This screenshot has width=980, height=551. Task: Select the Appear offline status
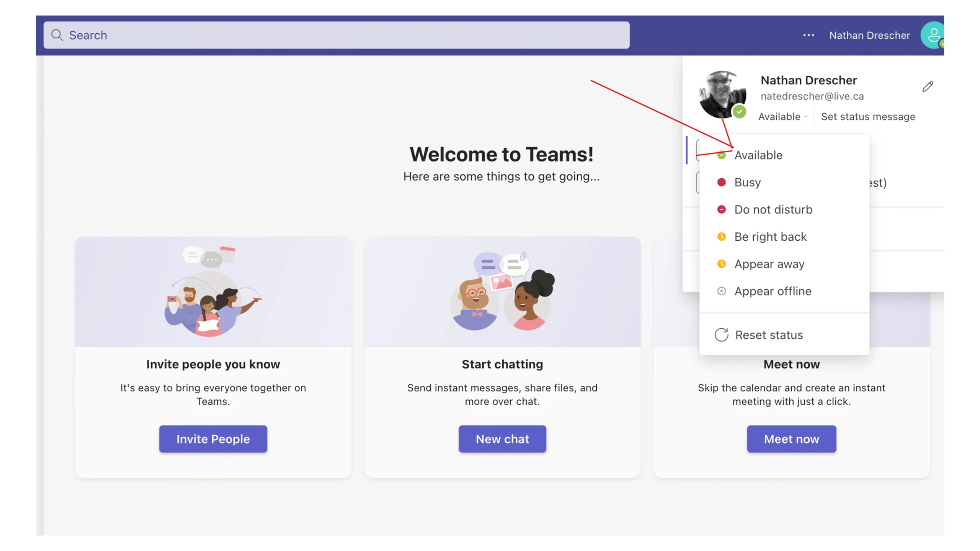[773, 291]
